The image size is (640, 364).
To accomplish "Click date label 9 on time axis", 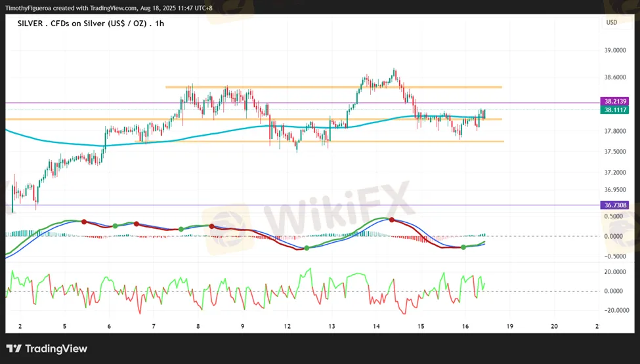I will [242, 326].
